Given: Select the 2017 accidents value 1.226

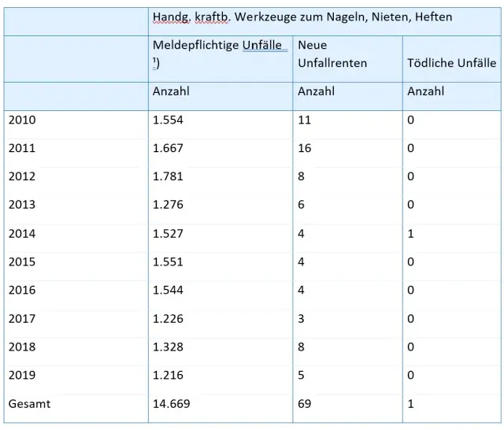Looking at the screenshot, I should click(x=168, y=319).
